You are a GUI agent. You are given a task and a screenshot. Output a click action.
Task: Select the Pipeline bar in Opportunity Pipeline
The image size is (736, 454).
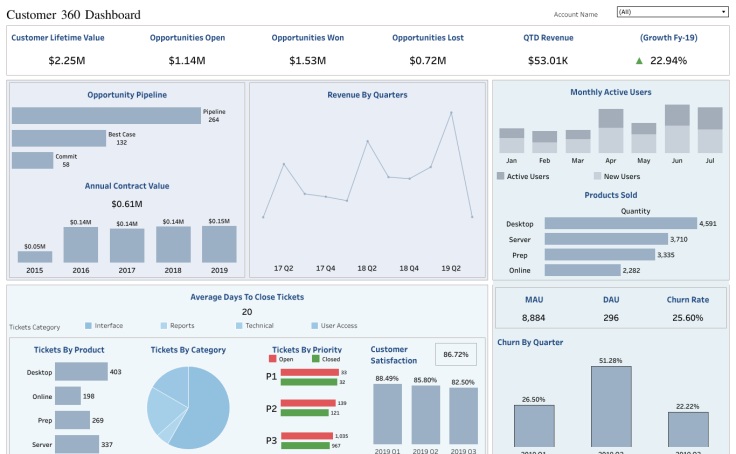(106, 116)
